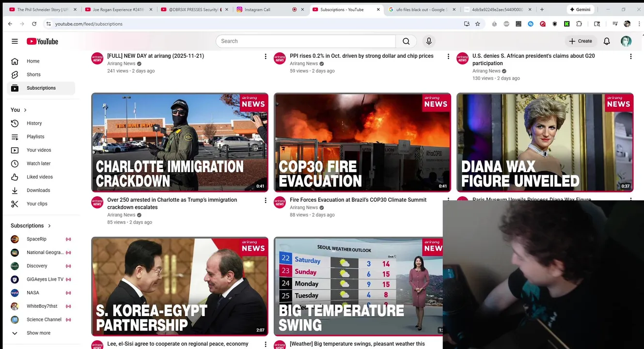Click the YouTube search field

pos(306,41)
